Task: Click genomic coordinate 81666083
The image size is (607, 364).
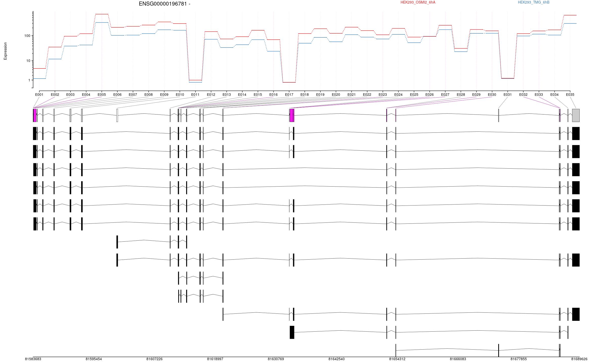Action: click(458, 359)
